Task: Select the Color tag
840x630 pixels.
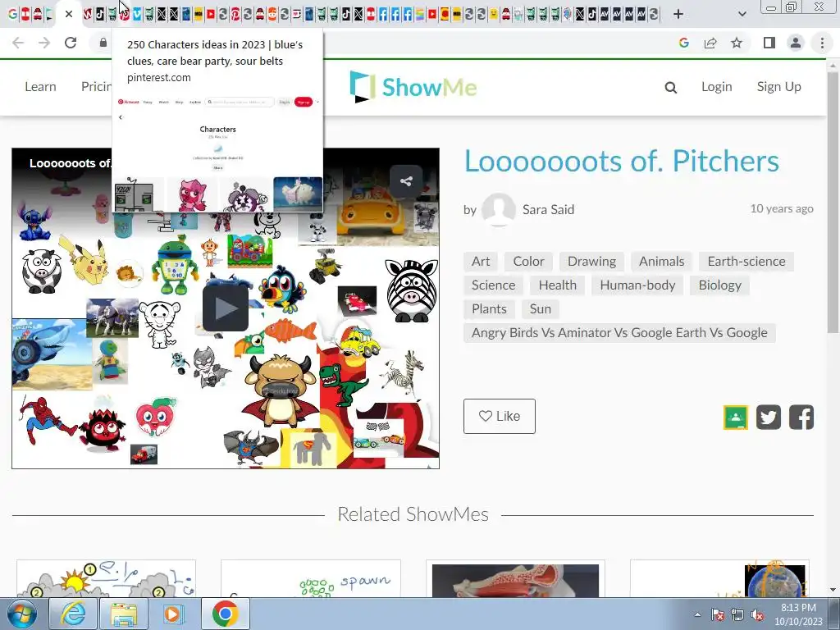Action: click(x=528, y=262)
